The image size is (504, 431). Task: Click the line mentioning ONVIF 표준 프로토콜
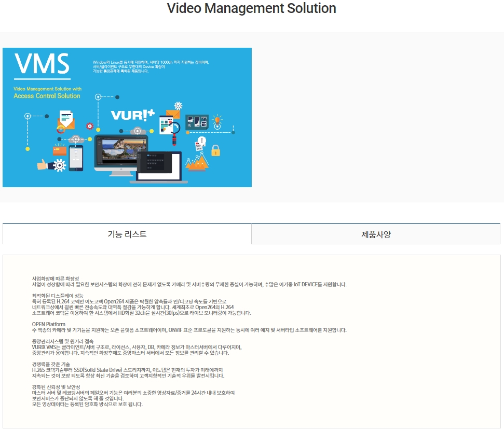[189, 330]
